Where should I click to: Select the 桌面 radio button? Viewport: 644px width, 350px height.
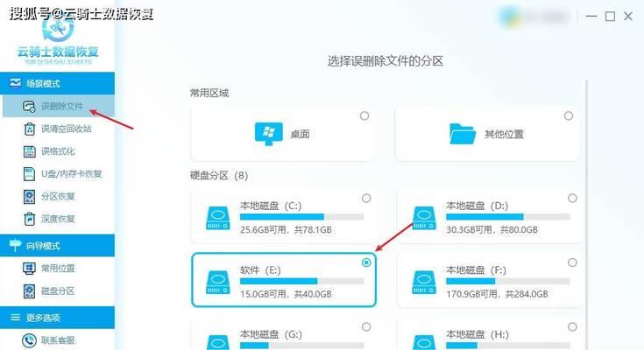click(x=364, y=116)
